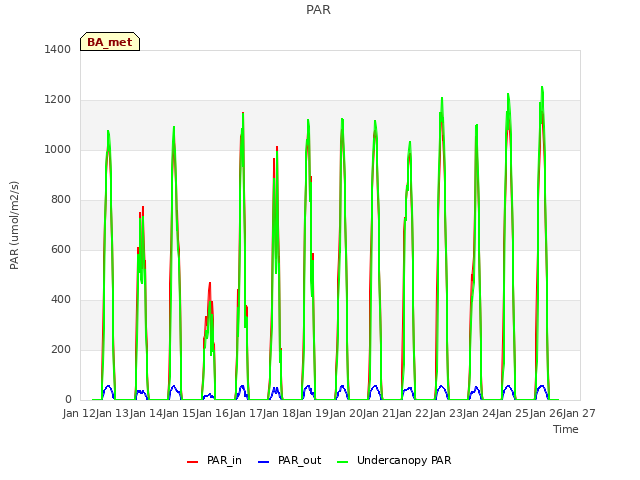This screenshot has height=480, width=640.
Task: Click the PAR chart title
Action: point(318,9)
